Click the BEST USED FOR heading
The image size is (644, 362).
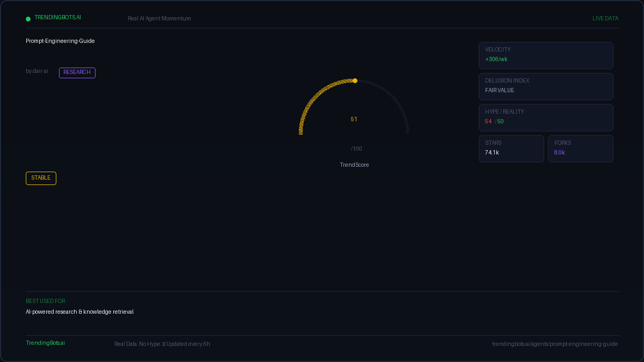46,301
